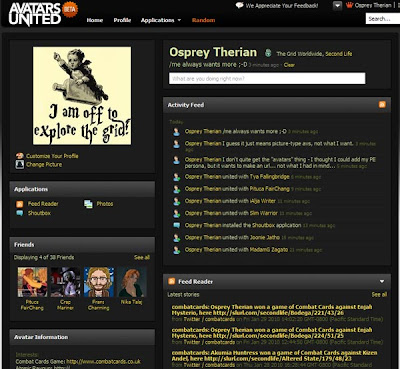
Task: Open Frans Charming's friend thumbnail
Action: 99,282
